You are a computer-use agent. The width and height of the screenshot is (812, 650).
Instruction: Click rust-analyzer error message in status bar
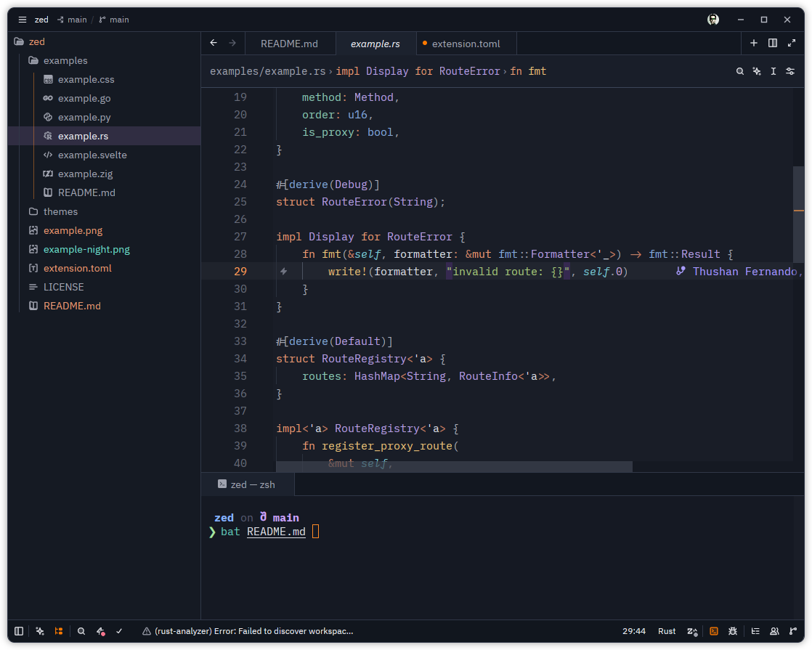coord(253,631)
